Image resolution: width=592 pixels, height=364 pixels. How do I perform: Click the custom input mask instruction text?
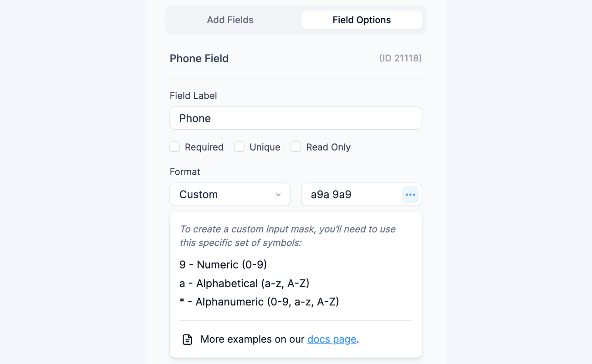pos(287,236)
